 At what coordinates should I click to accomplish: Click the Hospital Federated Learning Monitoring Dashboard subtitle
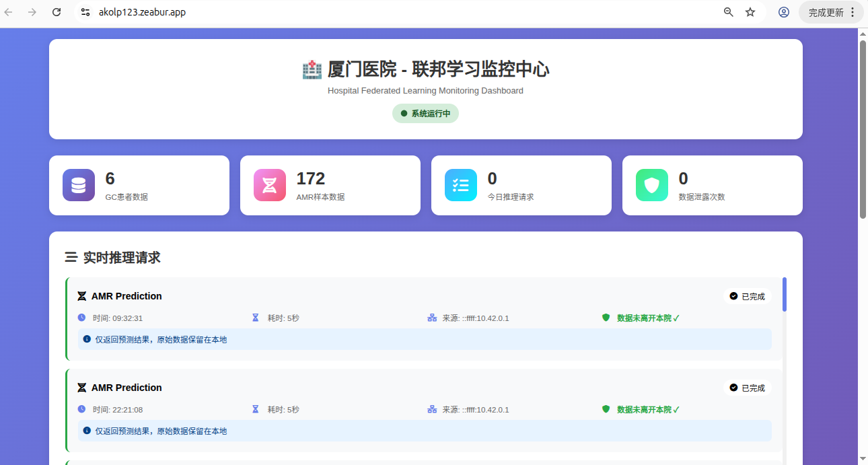pos(425,91)
